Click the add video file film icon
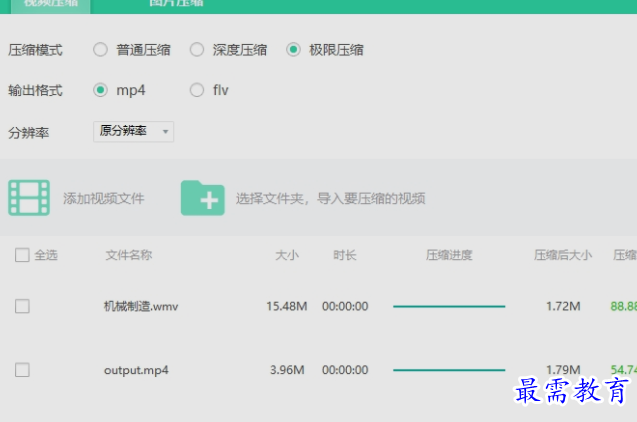This screenshot has height=422, width=637. (29, 198)
